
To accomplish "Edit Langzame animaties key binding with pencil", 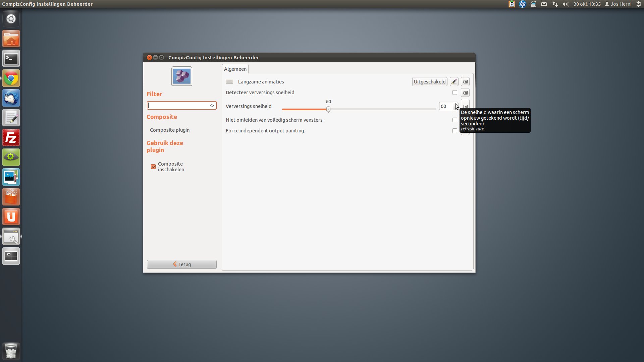I will tap(454, 82).
